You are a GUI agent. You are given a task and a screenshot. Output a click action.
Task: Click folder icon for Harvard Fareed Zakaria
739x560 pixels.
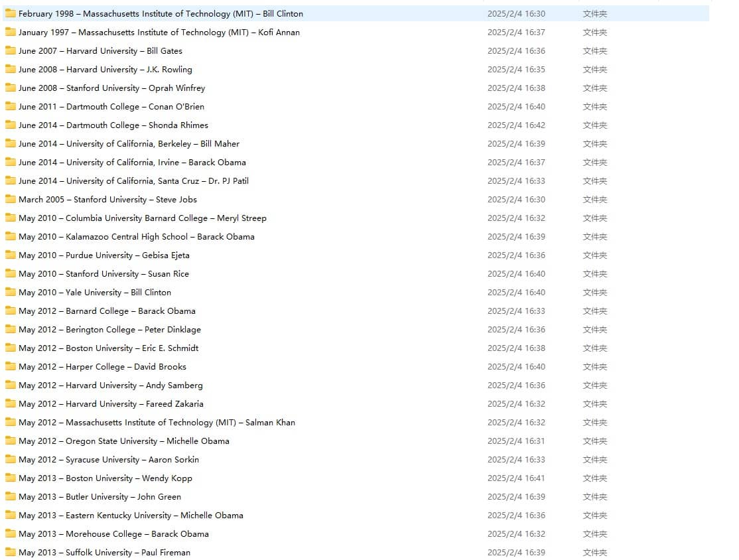[11, 403]
